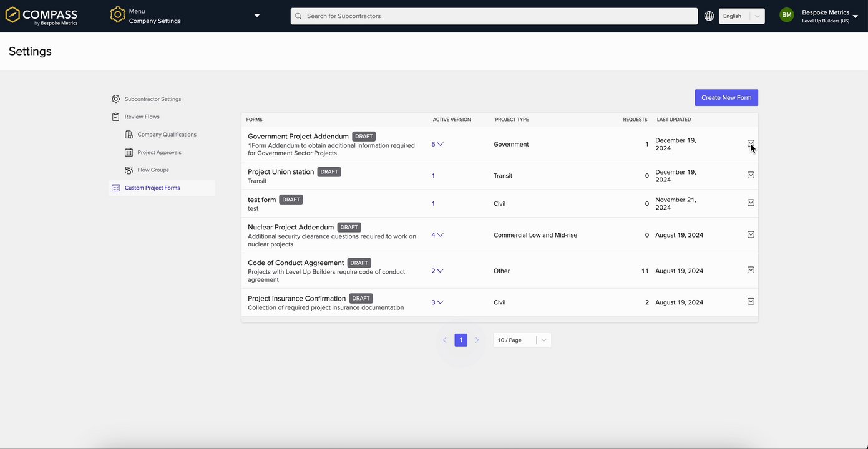The width and height of the screenshot is (868, 449).
Task: Click November 21, 2024 date cell
Action: 676,204
